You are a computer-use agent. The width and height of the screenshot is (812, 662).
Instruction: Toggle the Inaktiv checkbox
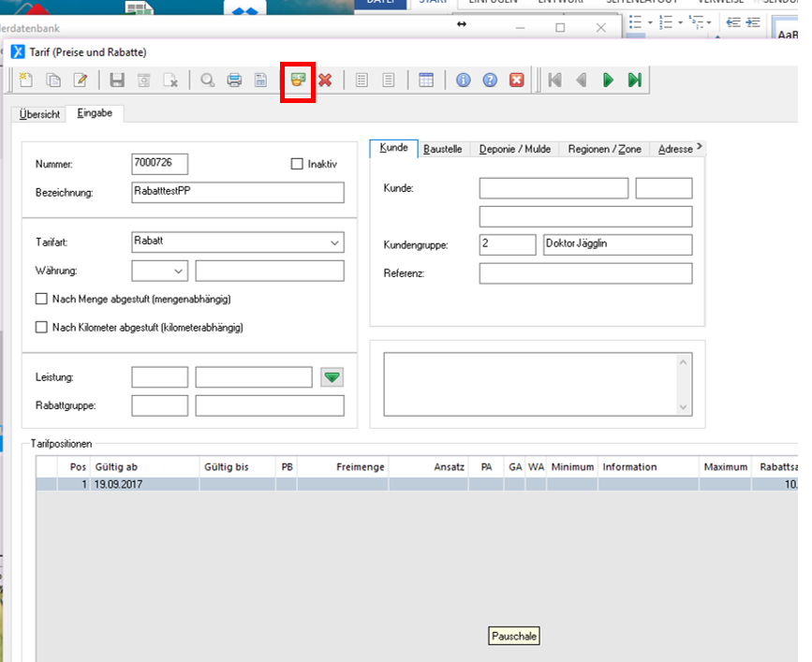298,164
